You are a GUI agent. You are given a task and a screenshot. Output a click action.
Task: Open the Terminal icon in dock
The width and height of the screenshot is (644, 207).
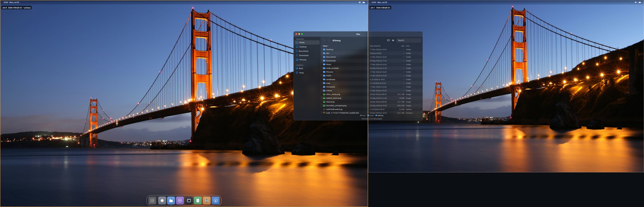point(189,201)
